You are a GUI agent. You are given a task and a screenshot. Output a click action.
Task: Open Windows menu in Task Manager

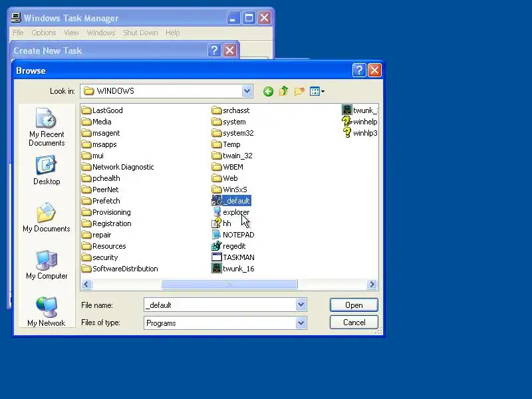tap(101, 33)
